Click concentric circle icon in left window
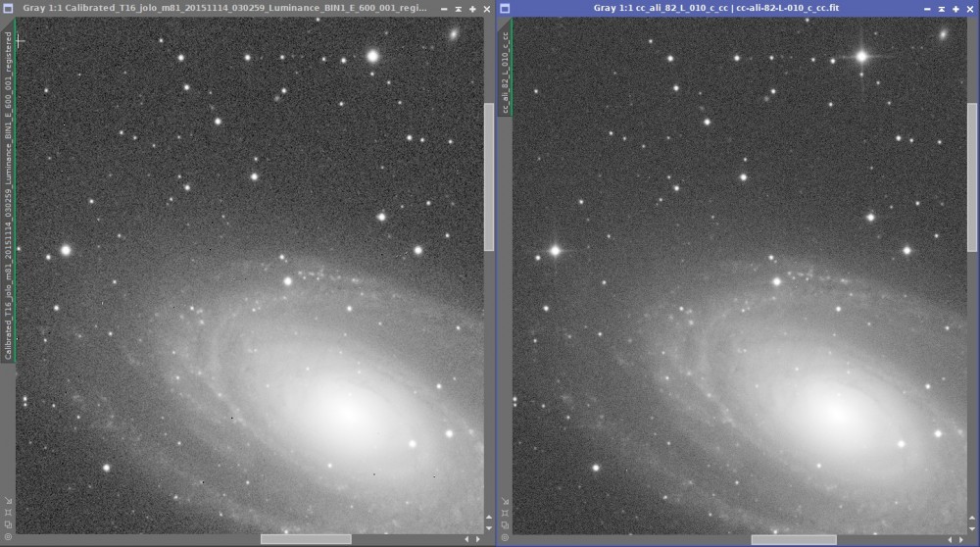Screen dimensions: 980x547 (x=8, y=537)
